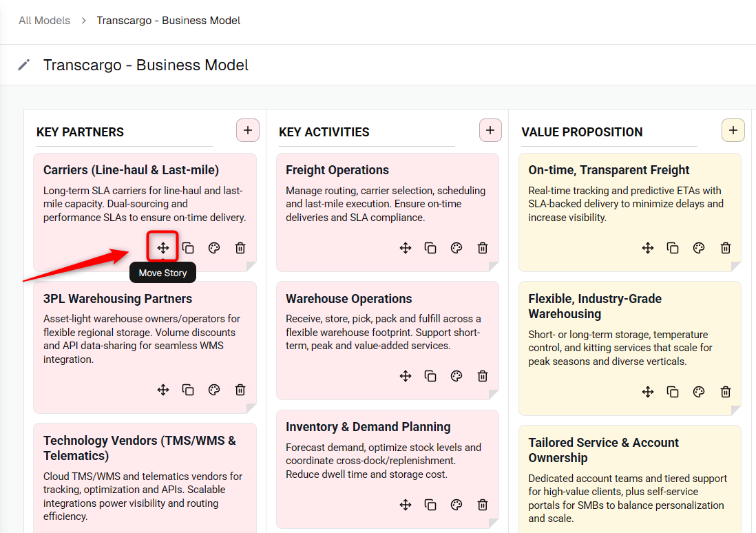The width and height of the screenshot is (756, 533).
Task: Click description starting 'Receive, store, pick, pack'
Action: click(x=384, y=333)
